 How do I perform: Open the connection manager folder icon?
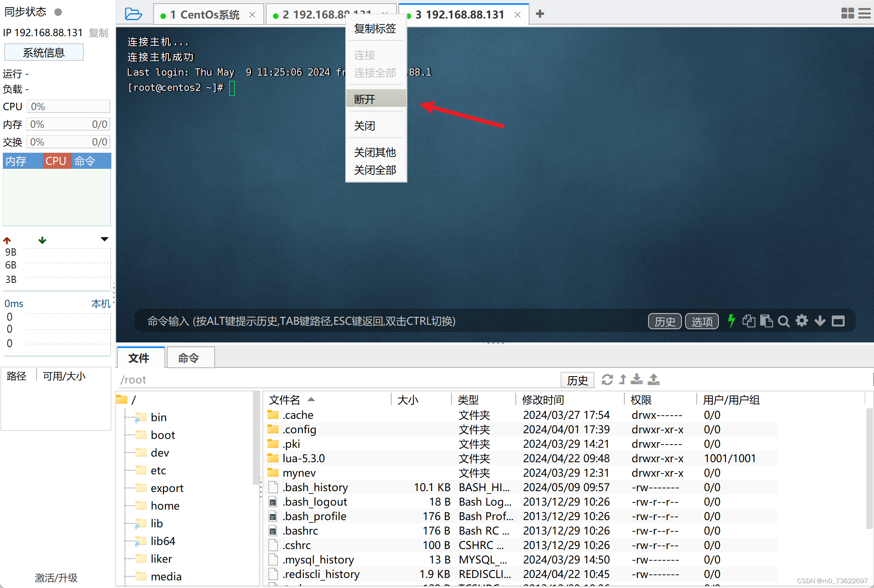[x=133, y=14]
